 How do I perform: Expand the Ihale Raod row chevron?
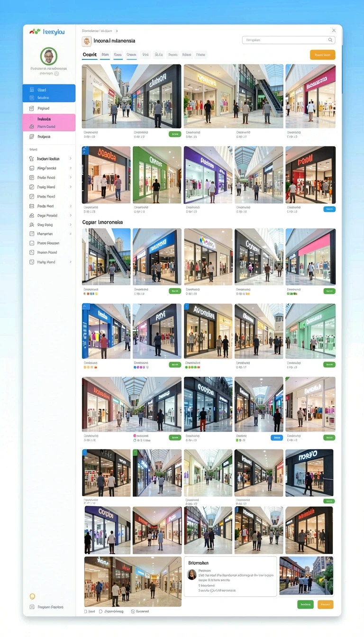click(x=71, y=178)
